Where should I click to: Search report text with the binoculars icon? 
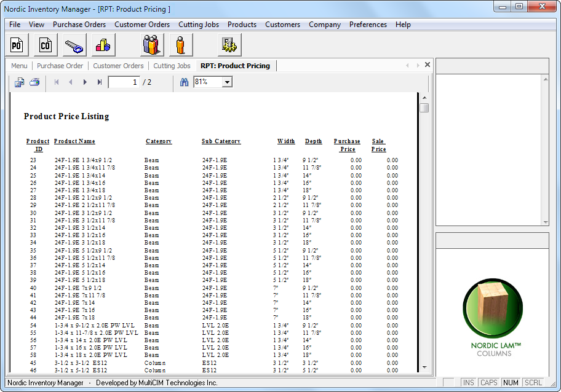[x=183, y=82]
